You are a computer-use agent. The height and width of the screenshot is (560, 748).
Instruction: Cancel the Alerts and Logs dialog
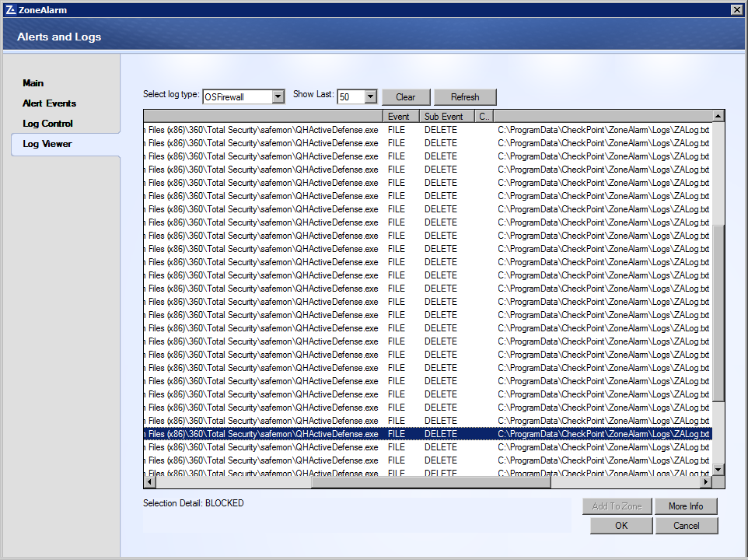pyautogui.click(x=687, y=525)
